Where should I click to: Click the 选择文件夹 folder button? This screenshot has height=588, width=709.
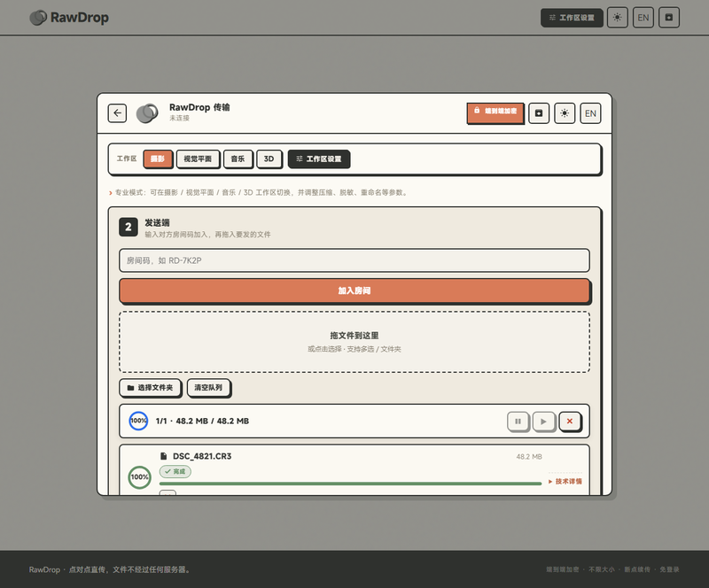(x=150, y=387)
